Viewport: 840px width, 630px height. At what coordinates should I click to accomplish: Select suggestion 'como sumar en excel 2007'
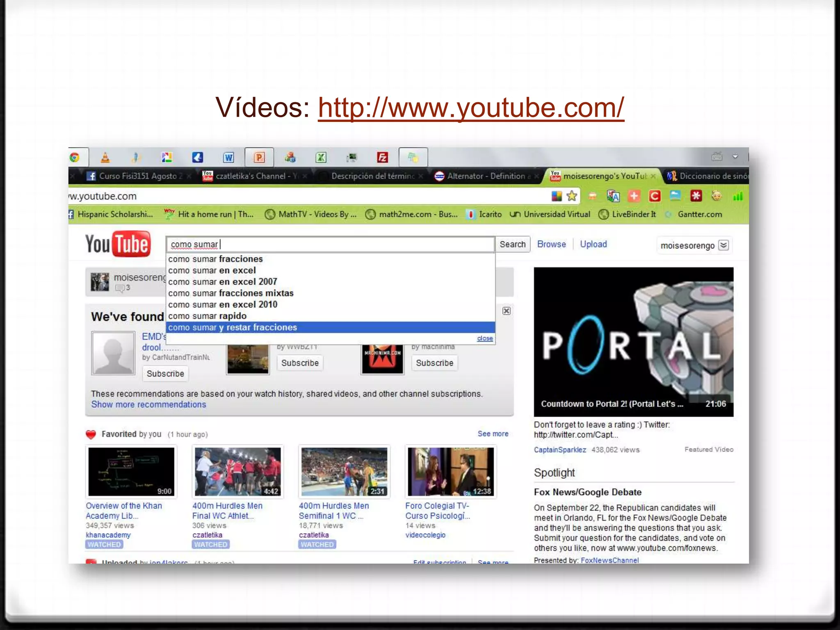331,282
